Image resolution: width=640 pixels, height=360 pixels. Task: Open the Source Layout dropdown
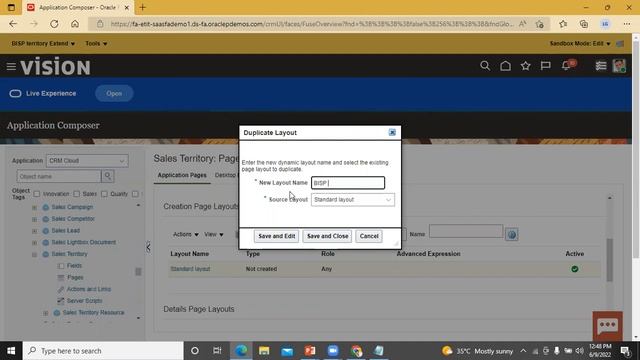(353, 200)
